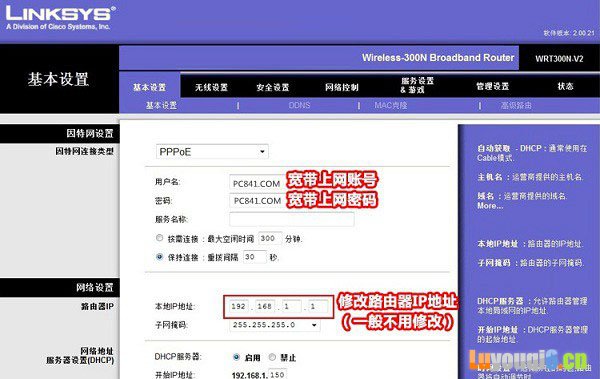Switch to the 安全设置 tab
This screenshot has height=379, width=600.
click(x=273, y=87)
